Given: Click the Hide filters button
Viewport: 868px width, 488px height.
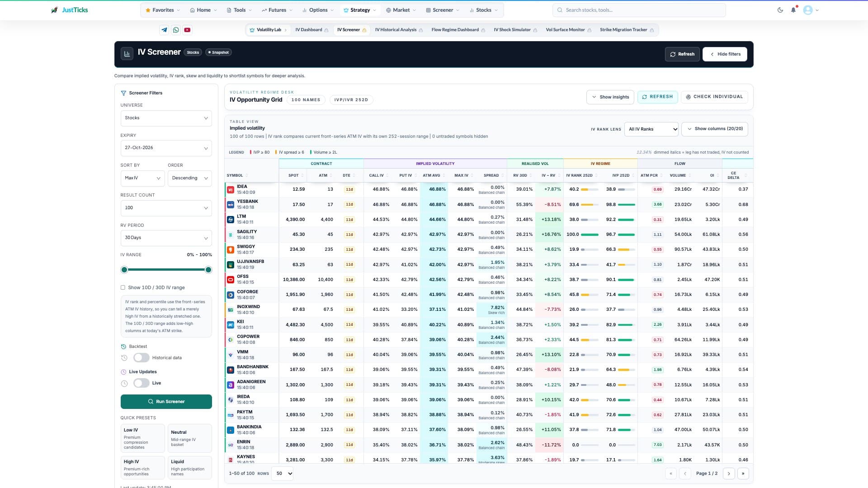Looking at the screenshot, I should [725, 54].
